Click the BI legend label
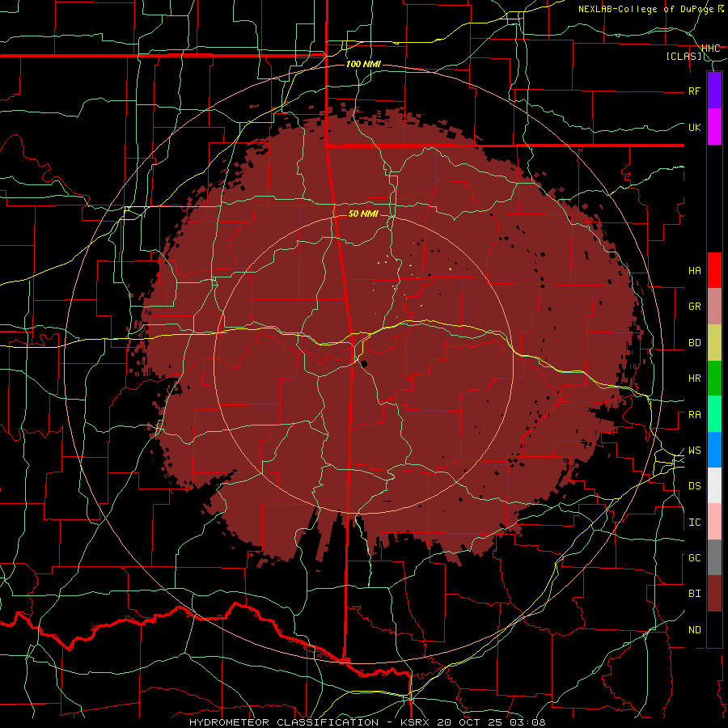728x728 pixels. click(694, 594)
